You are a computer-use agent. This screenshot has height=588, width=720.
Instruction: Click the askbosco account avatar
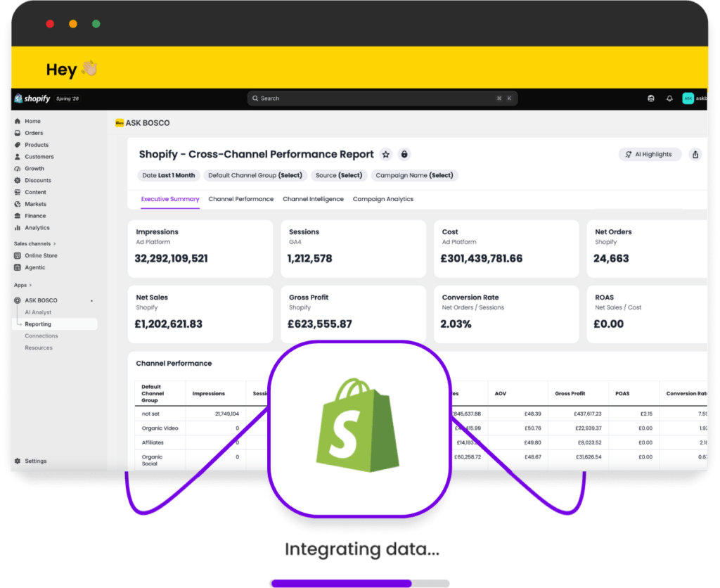tap(688, 98)
